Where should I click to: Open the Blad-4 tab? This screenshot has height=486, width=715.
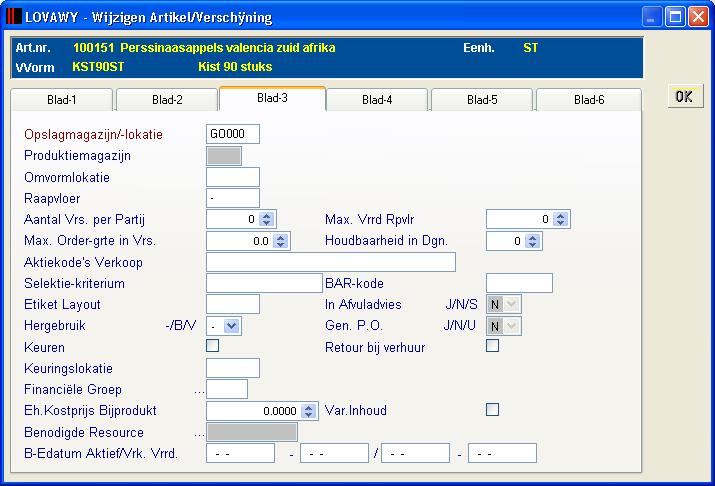377,100
